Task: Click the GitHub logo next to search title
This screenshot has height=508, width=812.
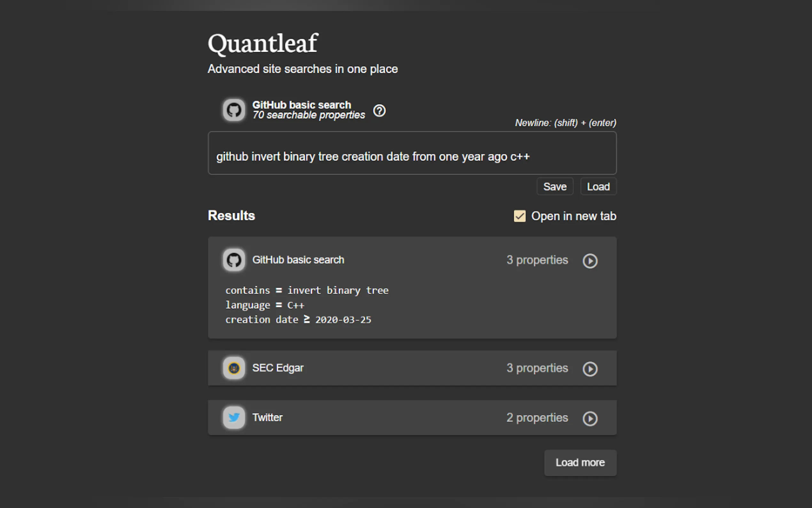Action: pyautogui.click(x=234, y=110)
